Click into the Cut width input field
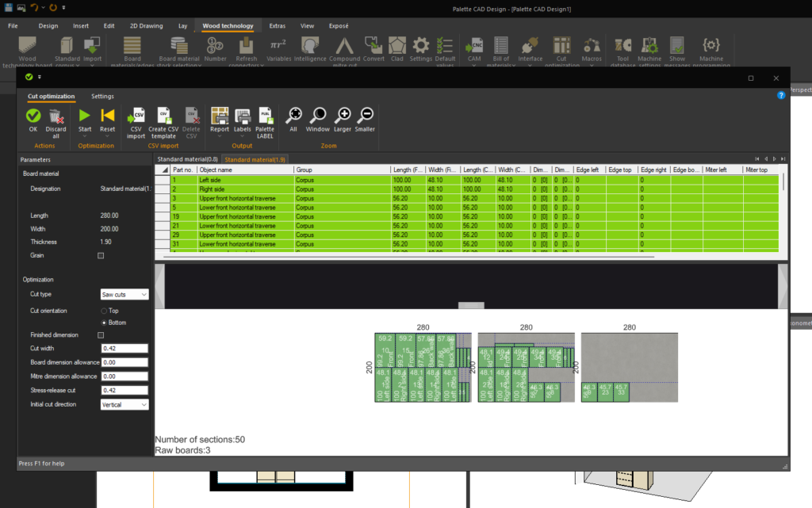The height and width of the screenshot is (508, 812). pyautogui.click(x=124, y=348)
